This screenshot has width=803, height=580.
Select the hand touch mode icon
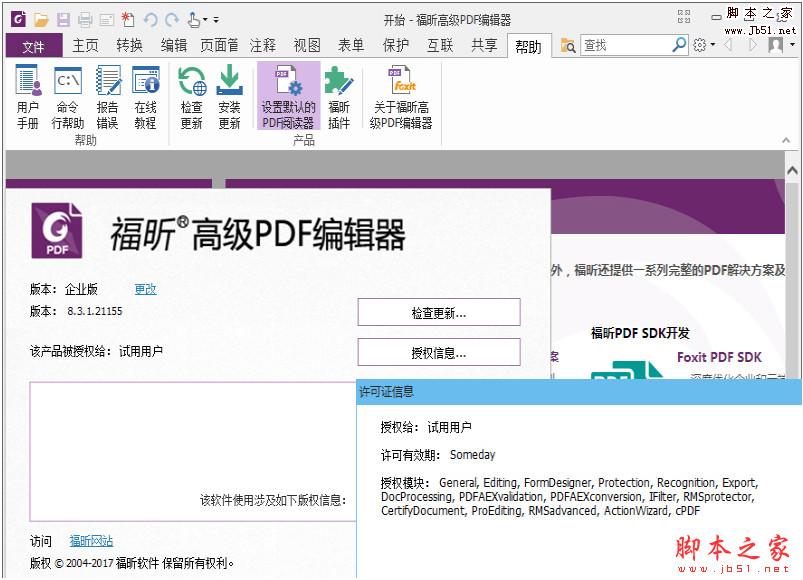194,19
